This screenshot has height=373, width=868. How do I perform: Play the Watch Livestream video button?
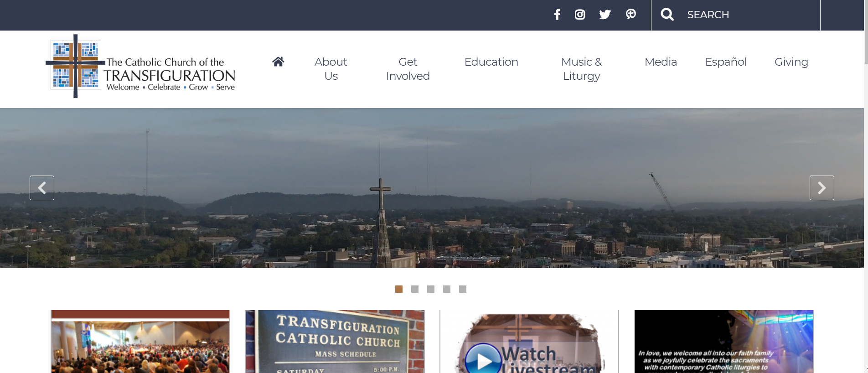[483, 359]
